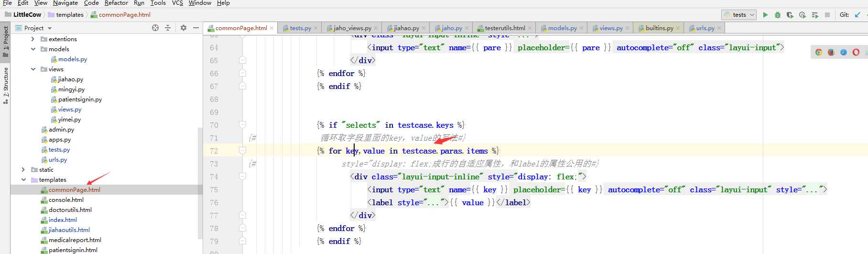Locate current file in Project tree

pos(155,28)
